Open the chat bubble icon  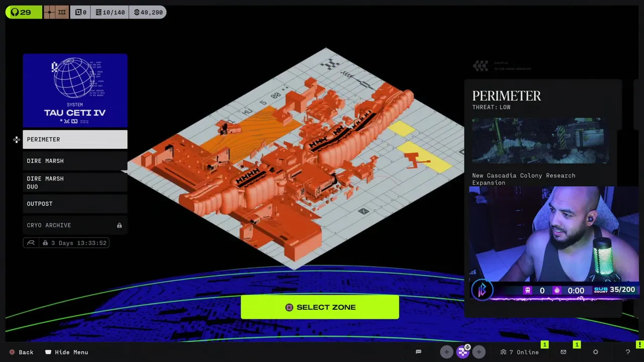pyautogui.click(x=418, y=352)
